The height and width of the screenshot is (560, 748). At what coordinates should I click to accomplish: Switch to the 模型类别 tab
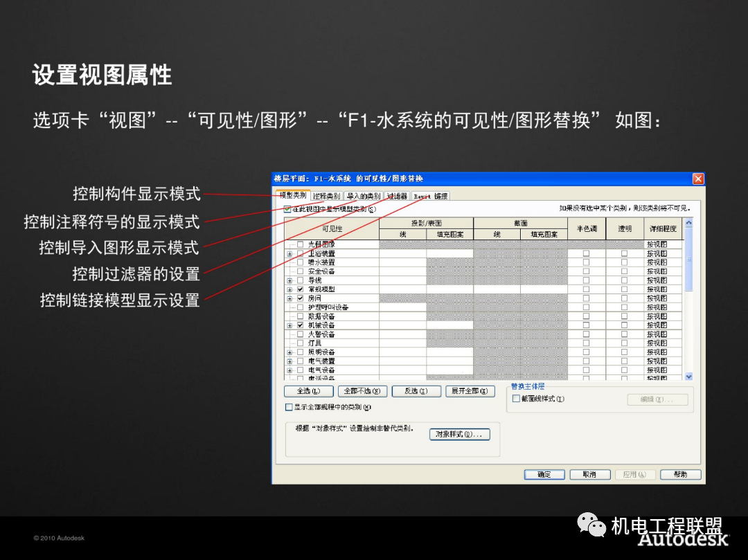(293, 195)
